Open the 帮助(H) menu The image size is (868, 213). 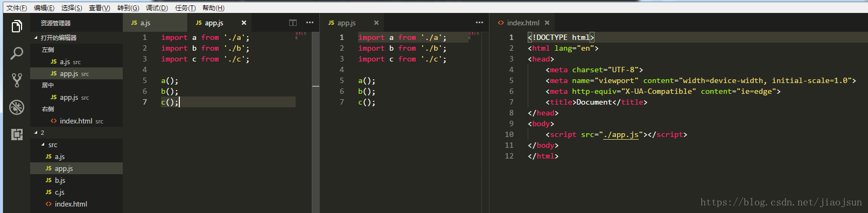(213, 8)
